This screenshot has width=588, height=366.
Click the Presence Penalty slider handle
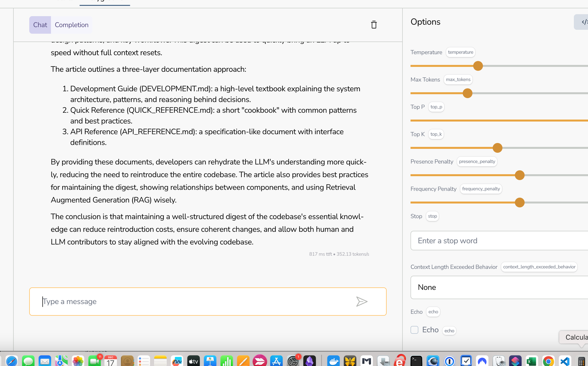pos(520,175)
